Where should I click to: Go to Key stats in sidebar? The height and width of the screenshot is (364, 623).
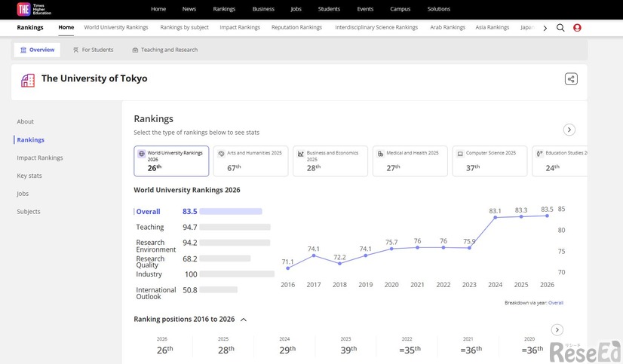(x=29, y=176)
